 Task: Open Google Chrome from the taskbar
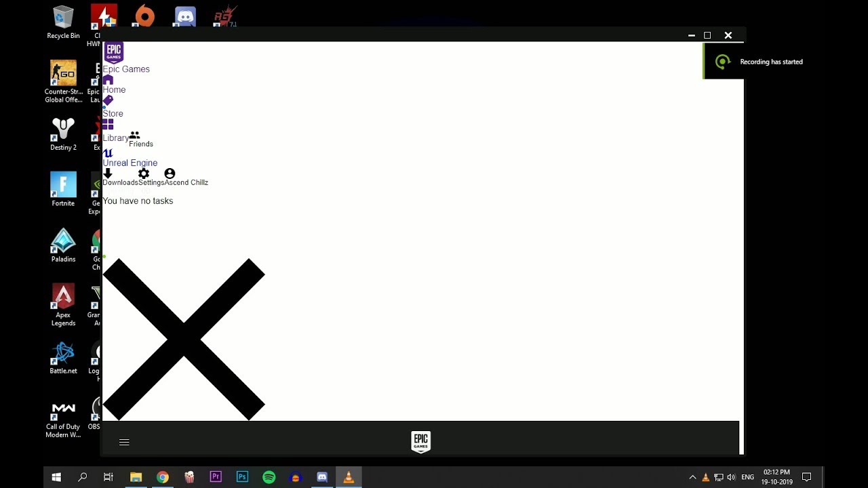pos(162,477)
